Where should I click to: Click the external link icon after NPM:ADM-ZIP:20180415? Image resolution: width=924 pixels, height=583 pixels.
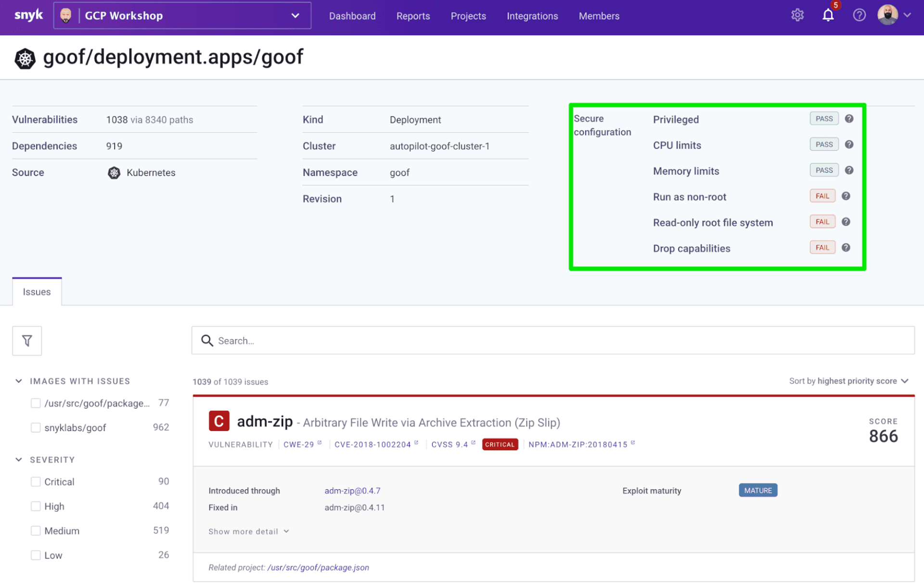click(633, 443)
